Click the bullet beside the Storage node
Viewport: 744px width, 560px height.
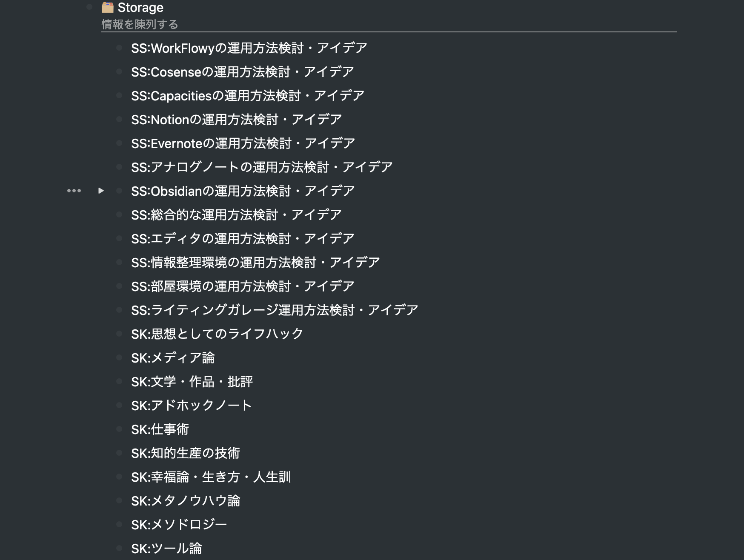point(90,7)
